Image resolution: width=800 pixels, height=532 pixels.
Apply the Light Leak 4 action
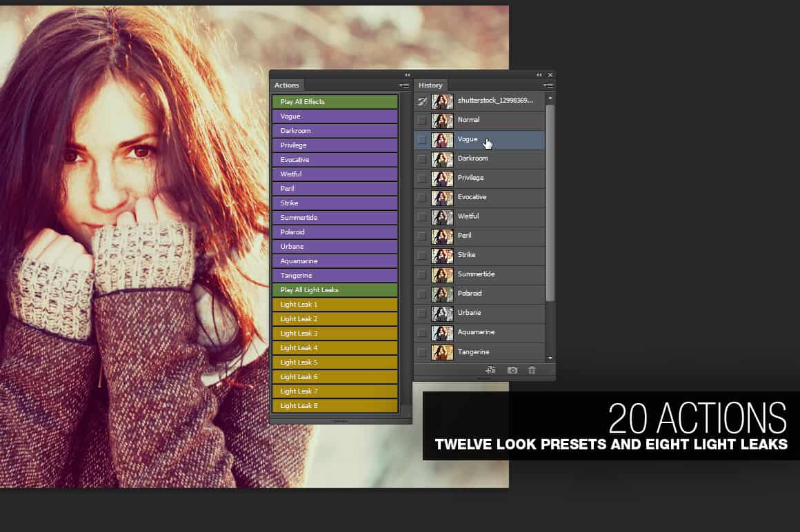coord(334,347)
